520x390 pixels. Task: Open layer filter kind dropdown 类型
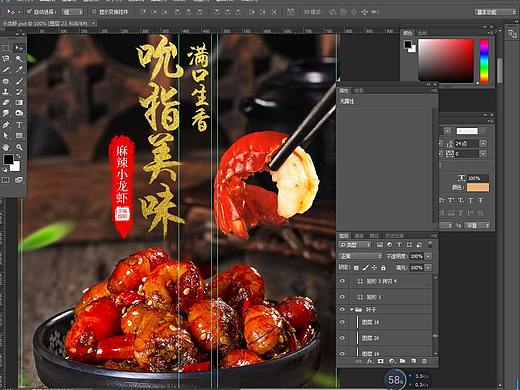click(x=355, y=245)
